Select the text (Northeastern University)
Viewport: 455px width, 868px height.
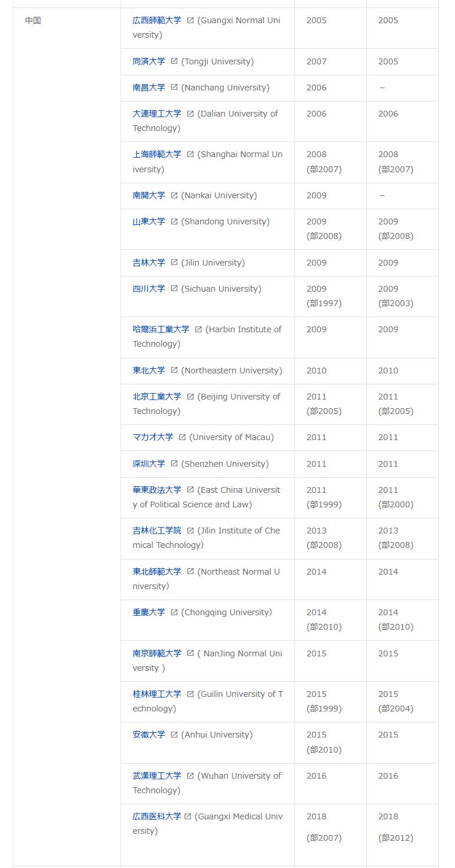coord(232,371)
